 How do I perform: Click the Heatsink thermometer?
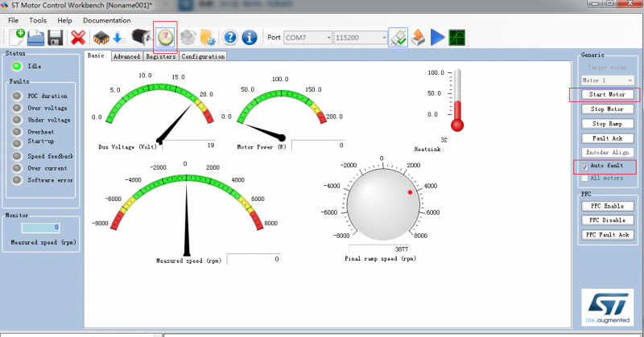457,101
